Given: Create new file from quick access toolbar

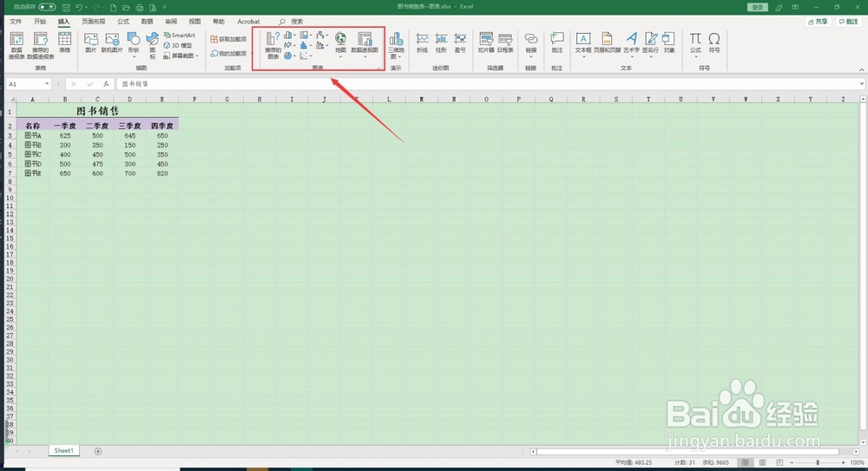Looking at the screenshot, I should click(114, 7).
